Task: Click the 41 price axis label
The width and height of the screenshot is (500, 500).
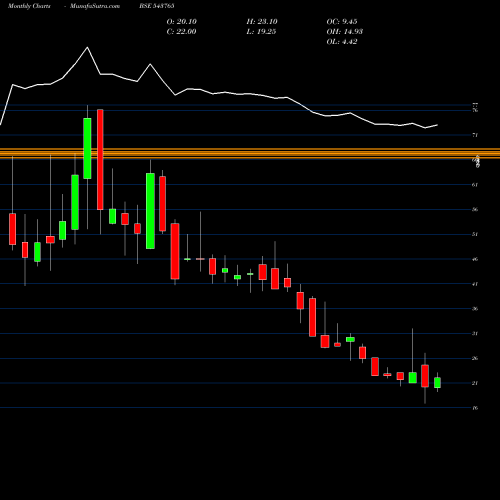Action: coord(475,284)
